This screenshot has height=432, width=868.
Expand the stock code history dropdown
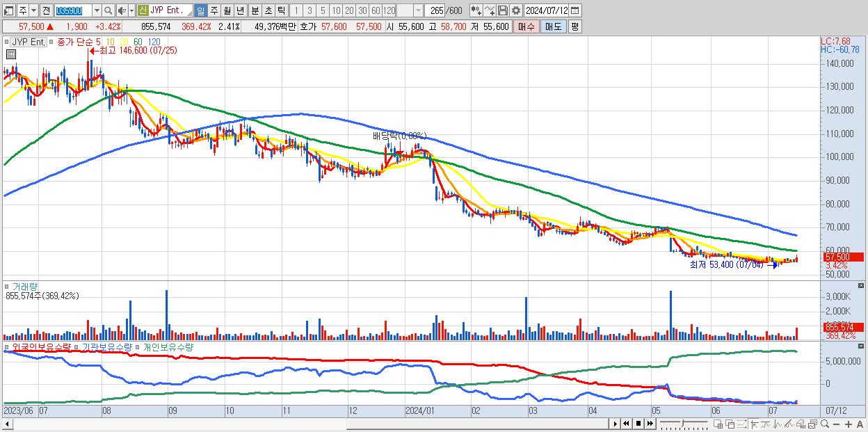[97, 10]
